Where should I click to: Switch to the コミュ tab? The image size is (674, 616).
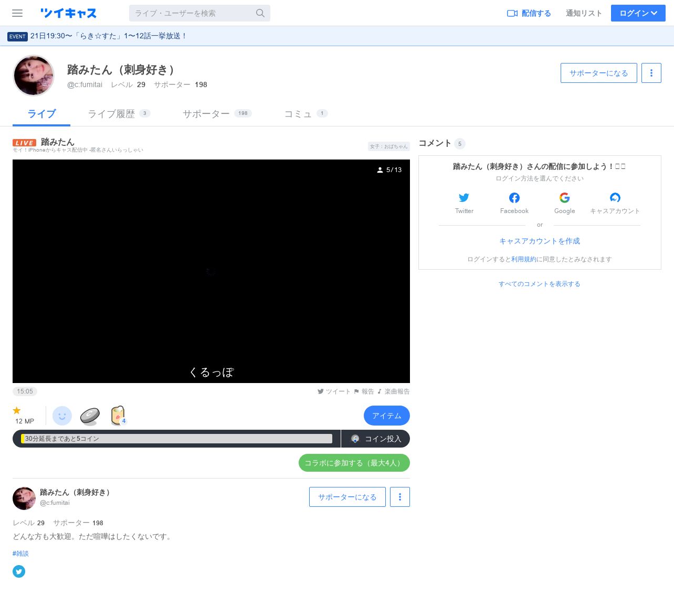[x=306, y=114]
